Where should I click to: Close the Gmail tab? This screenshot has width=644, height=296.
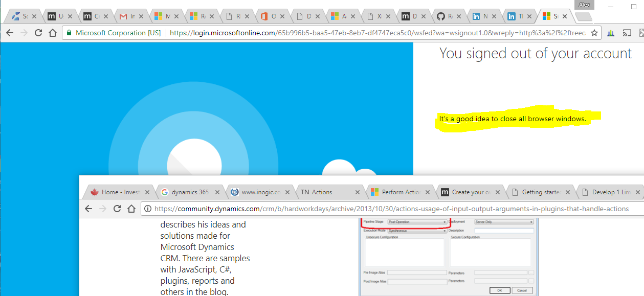tap(141, 17)
